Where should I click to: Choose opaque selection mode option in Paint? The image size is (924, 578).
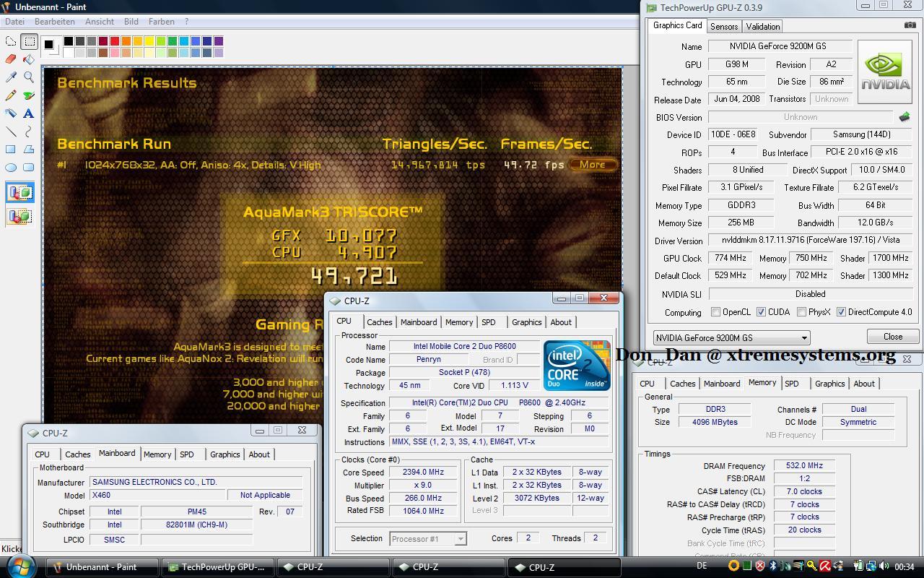point(20,193)
